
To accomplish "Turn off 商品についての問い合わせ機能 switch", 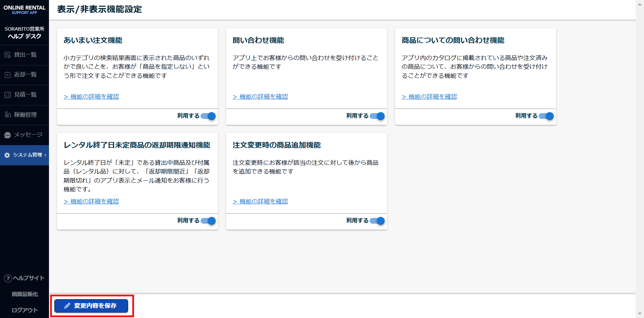I will (x=547, y=116).
